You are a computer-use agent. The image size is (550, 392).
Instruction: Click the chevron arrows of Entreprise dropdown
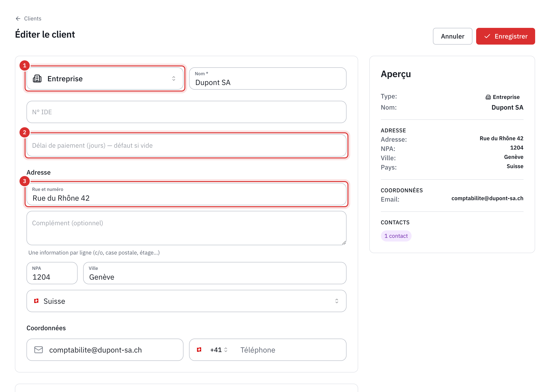pos(174,78)
